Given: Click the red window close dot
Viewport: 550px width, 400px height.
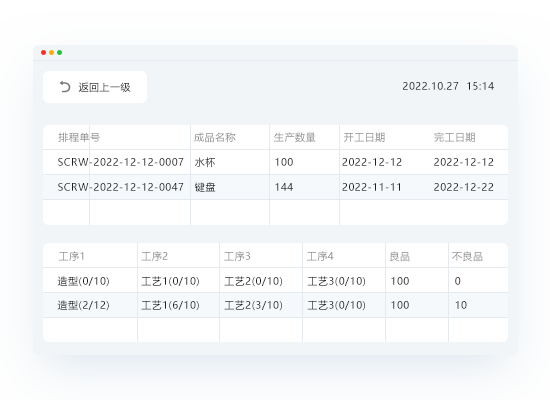Looking at the screenshot, I should [43, 53].
